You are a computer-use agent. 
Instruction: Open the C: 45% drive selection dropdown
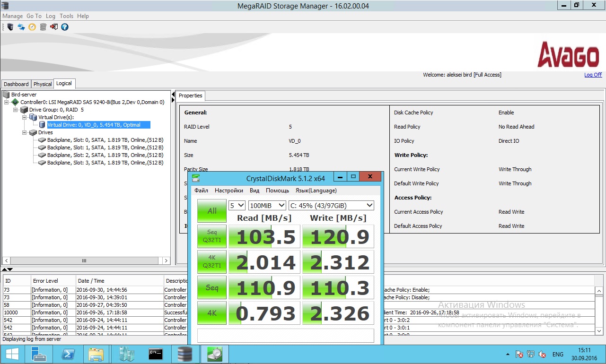331,205
